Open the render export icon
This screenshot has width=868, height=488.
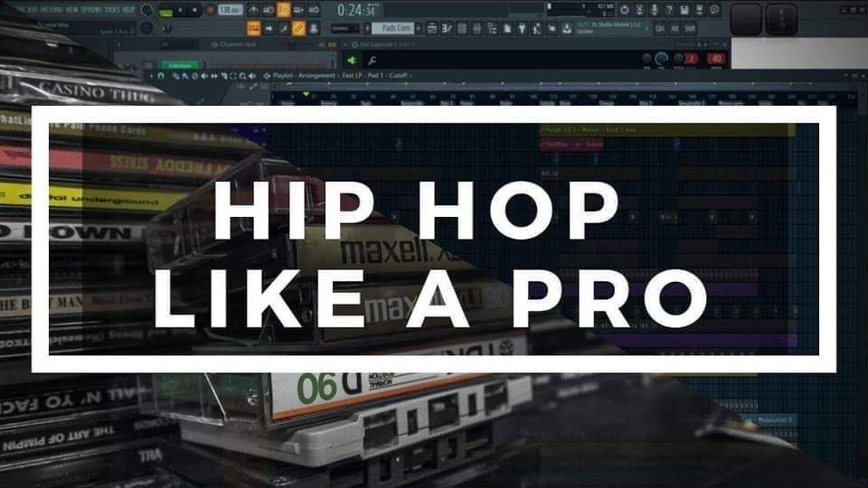[x=699, y=10]
